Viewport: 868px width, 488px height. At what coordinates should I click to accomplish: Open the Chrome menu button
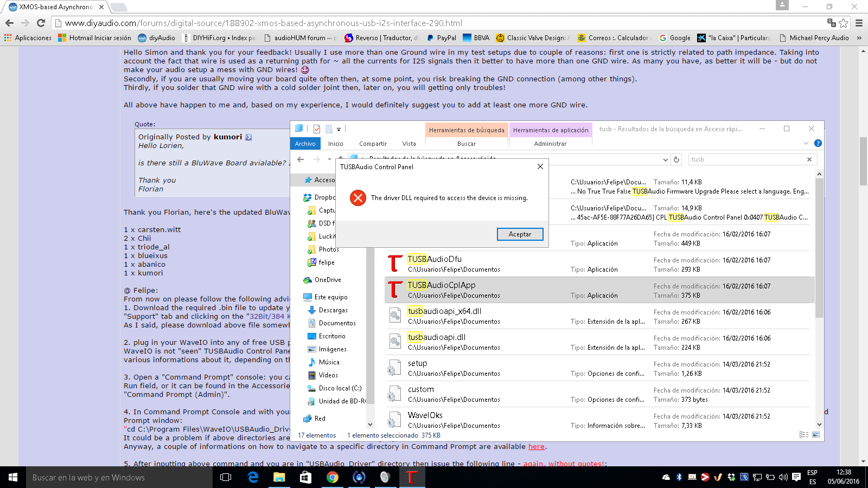tap(859, 23)
